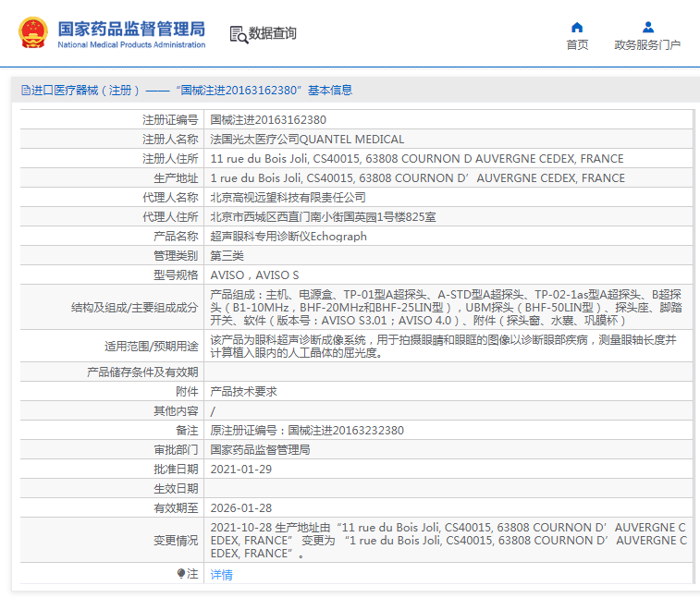Select model value AVISO，AVISO S

point(254,275)
